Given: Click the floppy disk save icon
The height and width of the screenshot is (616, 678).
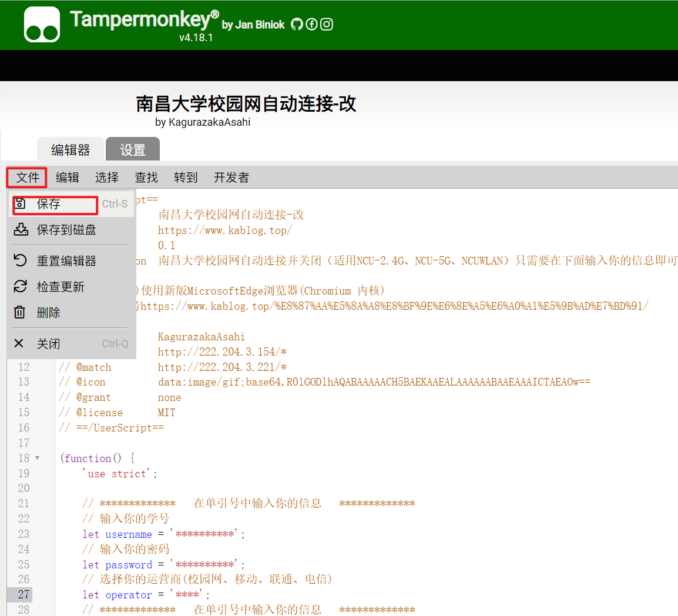Looking at the screenshot, I should coord(21,203).
